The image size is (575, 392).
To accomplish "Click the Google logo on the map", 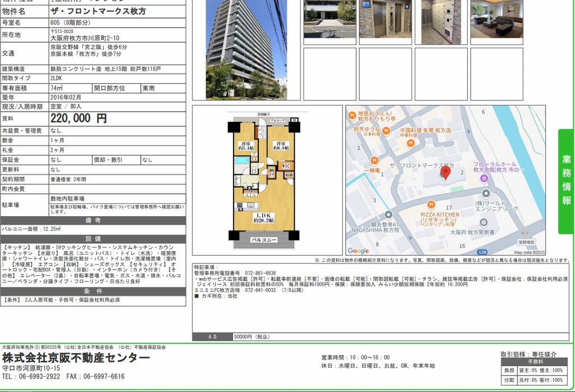I will (x=358, y=250).
